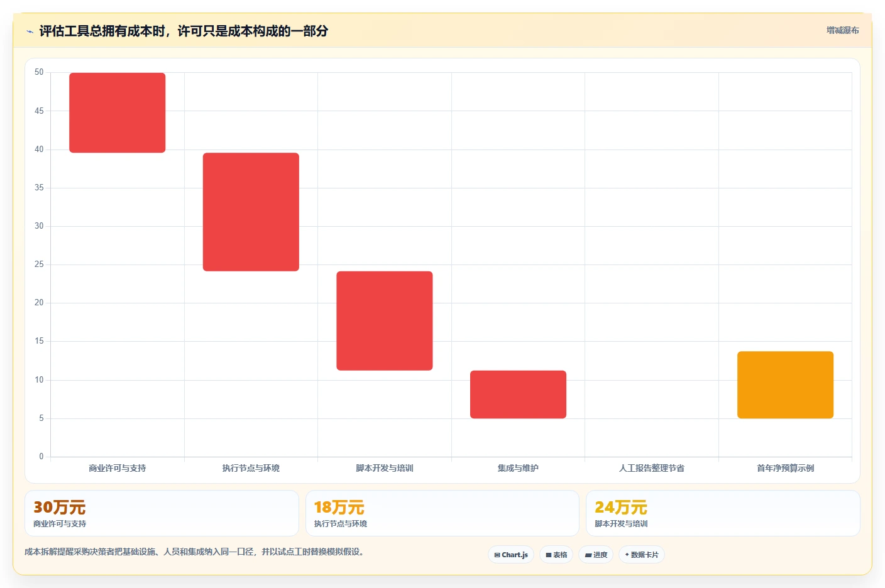Click the lightning icon beside the chart title
This screenshot has height=588, width=885.
tap(30, 31)
